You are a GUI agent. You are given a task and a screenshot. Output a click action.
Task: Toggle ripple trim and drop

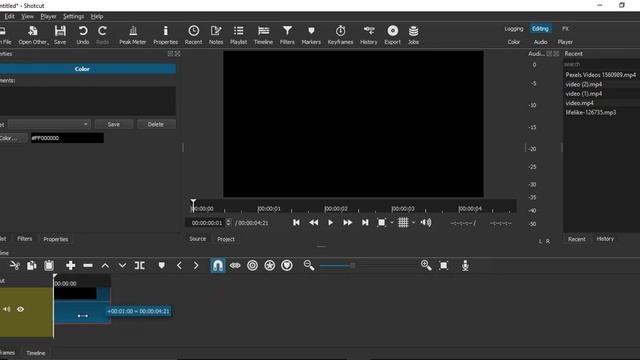click(x=253, y=266)
